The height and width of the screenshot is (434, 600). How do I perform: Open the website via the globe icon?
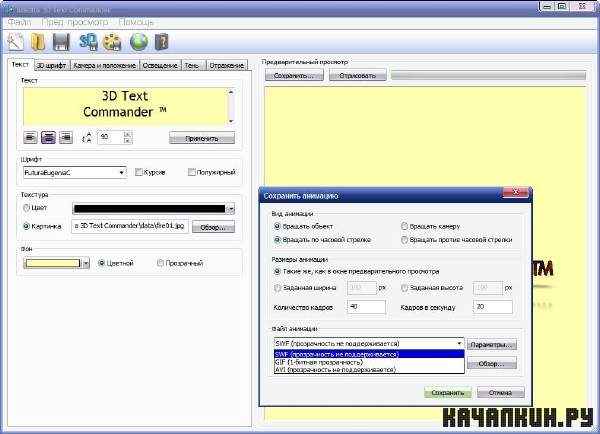[139, 42]
